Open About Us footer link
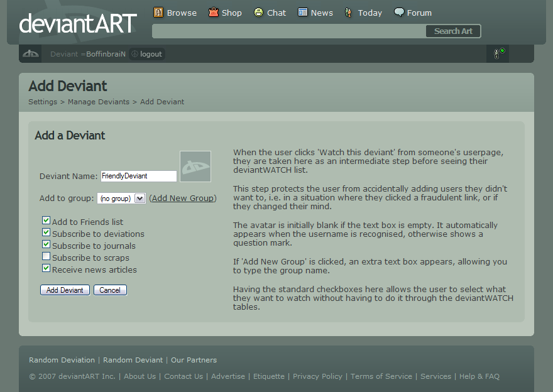This screenshot has height=392, width=553. click(140, 376)
